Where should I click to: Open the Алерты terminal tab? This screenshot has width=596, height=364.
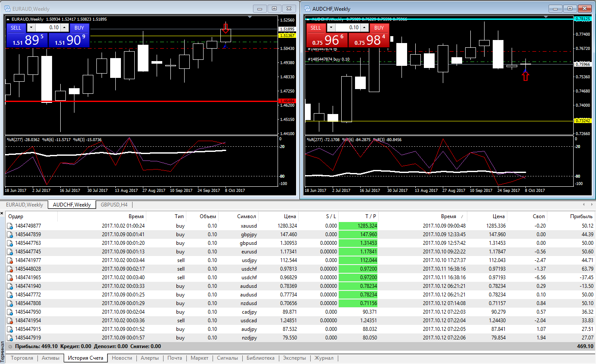(x=150, y=358)
